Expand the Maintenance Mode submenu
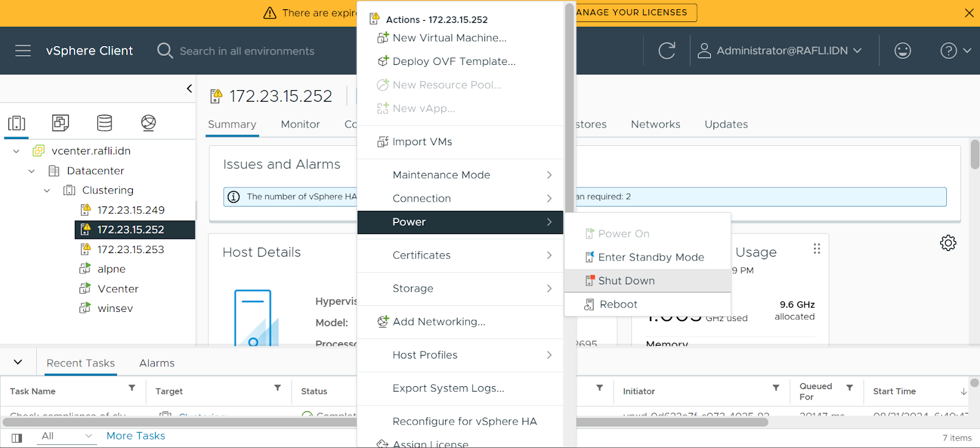Screen dimensions: 980x448 [x=460, y=175]
